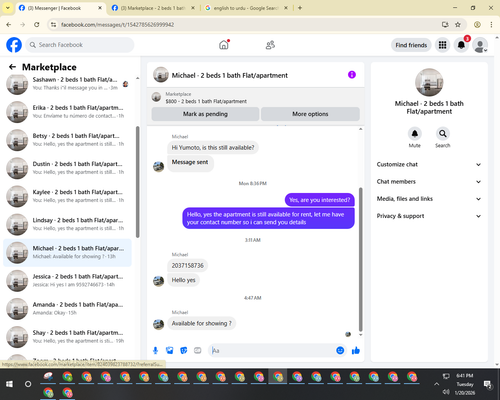Open a new browser tab
The image size is (500, 400).
(x=300, y=8)
